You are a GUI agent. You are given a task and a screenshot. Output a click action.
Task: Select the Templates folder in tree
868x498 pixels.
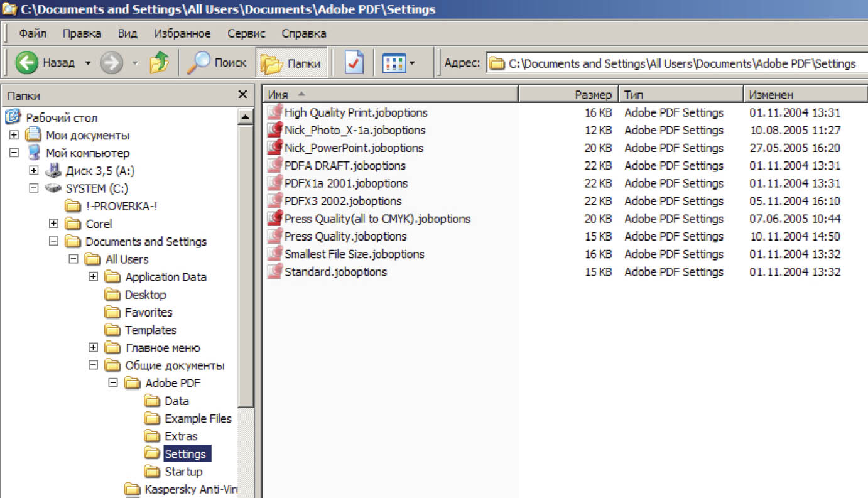click(140, 330)
